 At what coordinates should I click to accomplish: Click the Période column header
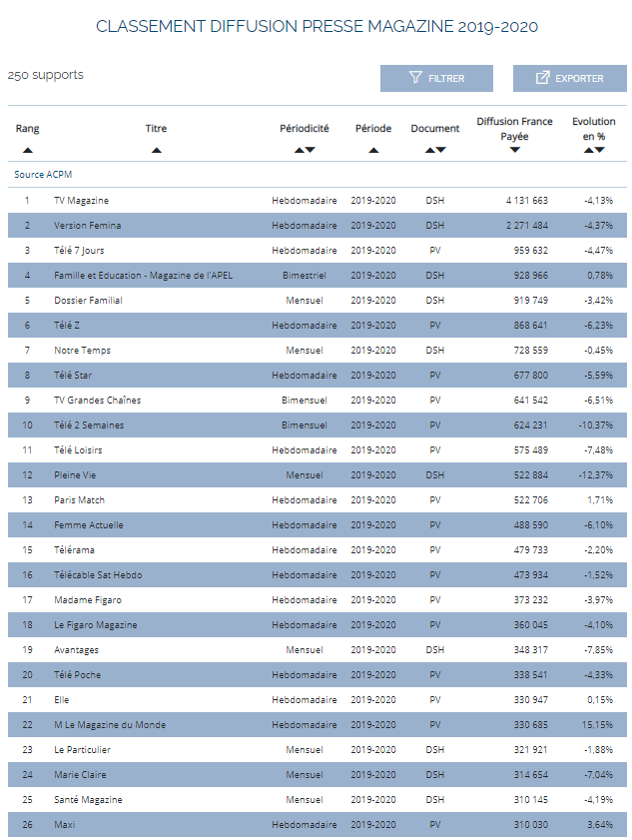point(373,129)
